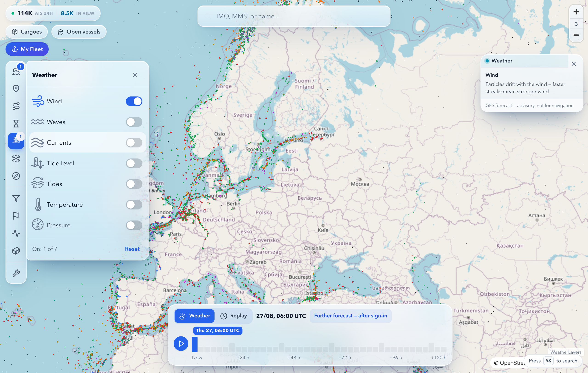Open the wrench tools sidebar icon

[x=16, y=273]
